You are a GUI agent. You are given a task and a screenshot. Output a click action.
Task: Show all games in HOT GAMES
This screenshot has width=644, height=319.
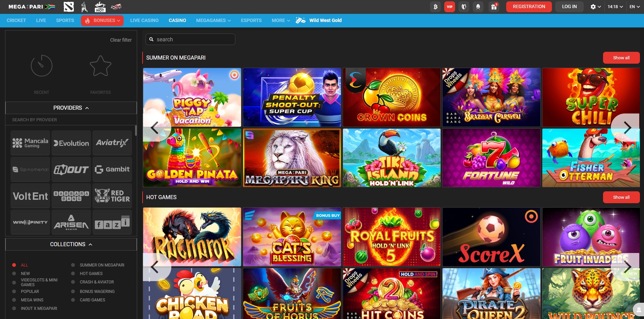[x=621, y=197]
